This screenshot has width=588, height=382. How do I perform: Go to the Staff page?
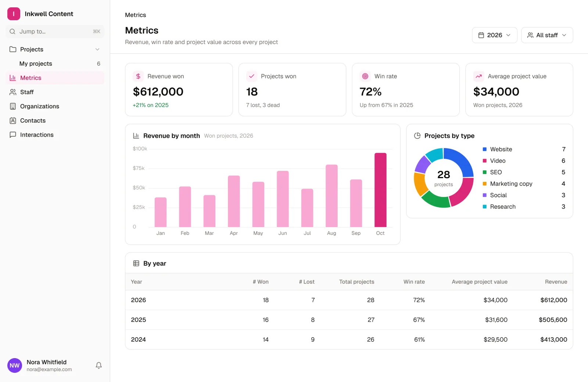pyautogui.click(x=55, y=92)
